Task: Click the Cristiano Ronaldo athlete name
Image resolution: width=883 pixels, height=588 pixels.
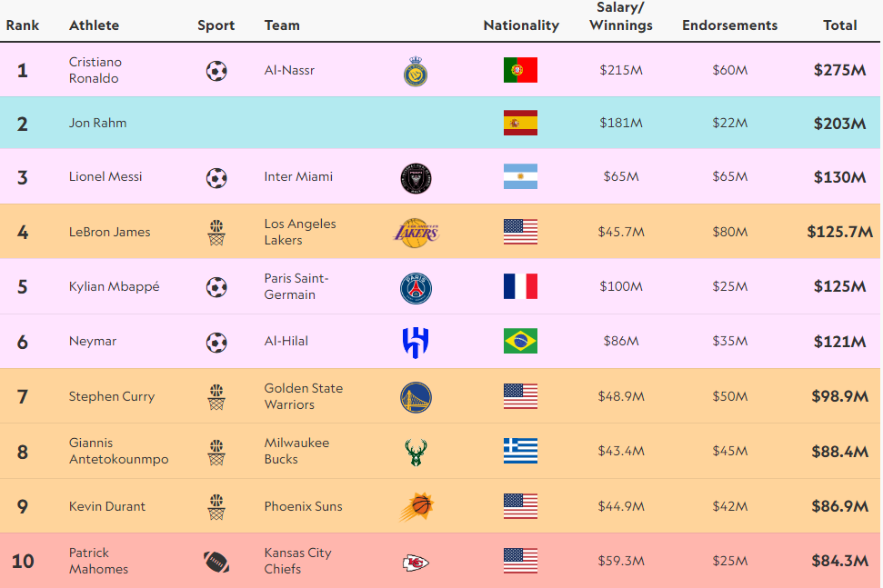Action: pos(95,70)
